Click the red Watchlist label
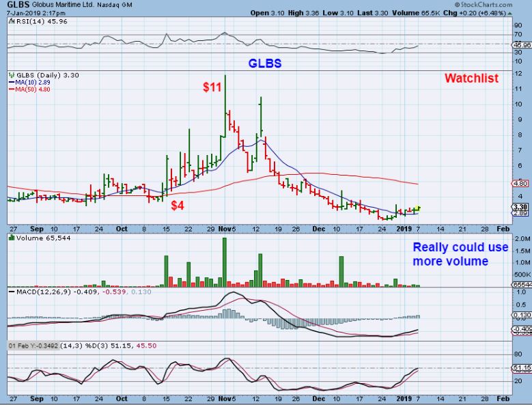The width and height of the screenshot is (532, 405). click(x=472, y=79)
